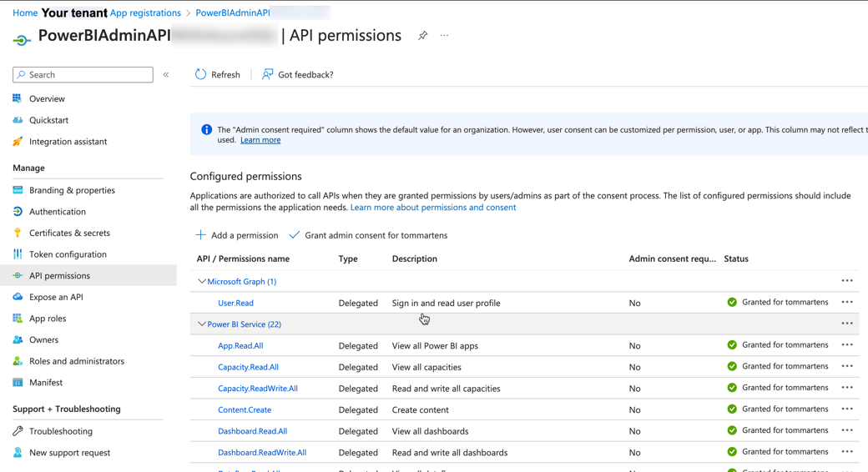Navigate to App registrations in the breadcrumb

[x=145, y=13]
